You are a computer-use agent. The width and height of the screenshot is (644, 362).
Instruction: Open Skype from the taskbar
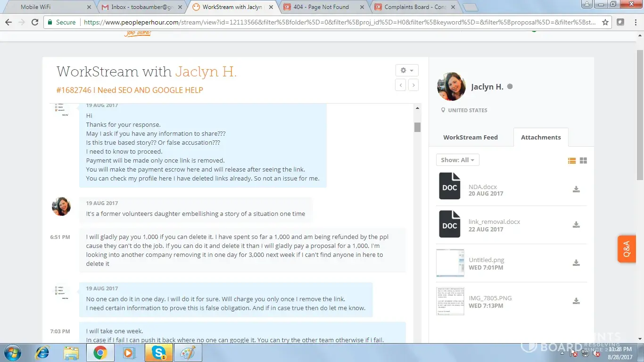(x=158, y=353)
